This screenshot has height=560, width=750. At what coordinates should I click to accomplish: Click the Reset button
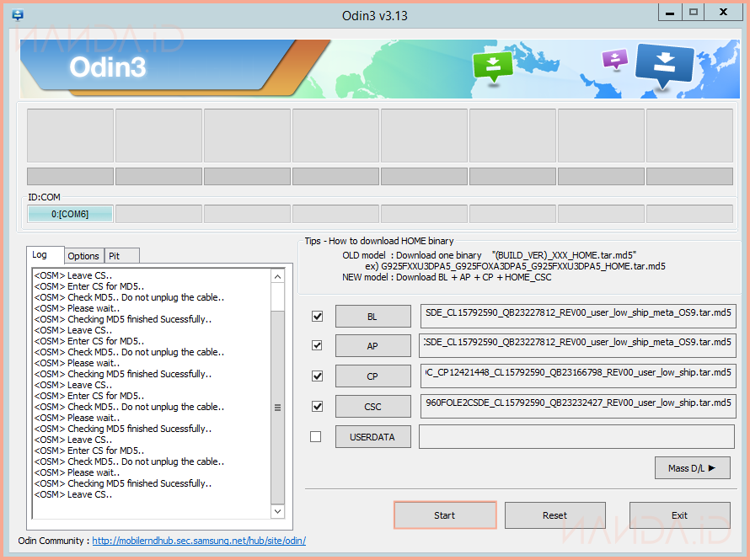tap(554, 515)
